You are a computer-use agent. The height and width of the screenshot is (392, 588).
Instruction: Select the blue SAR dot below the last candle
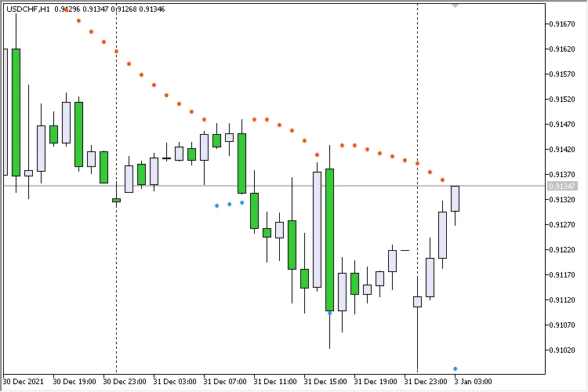(x=455, y=368)
